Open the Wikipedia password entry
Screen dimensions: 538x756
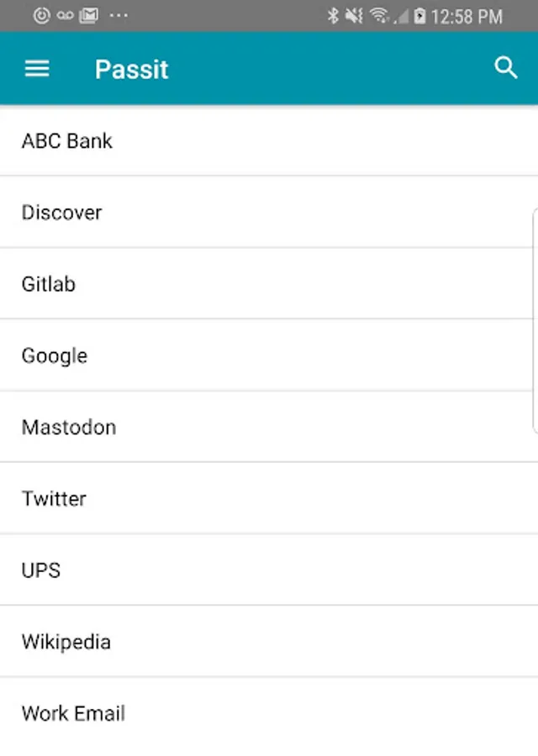click(x=66, y=642)
